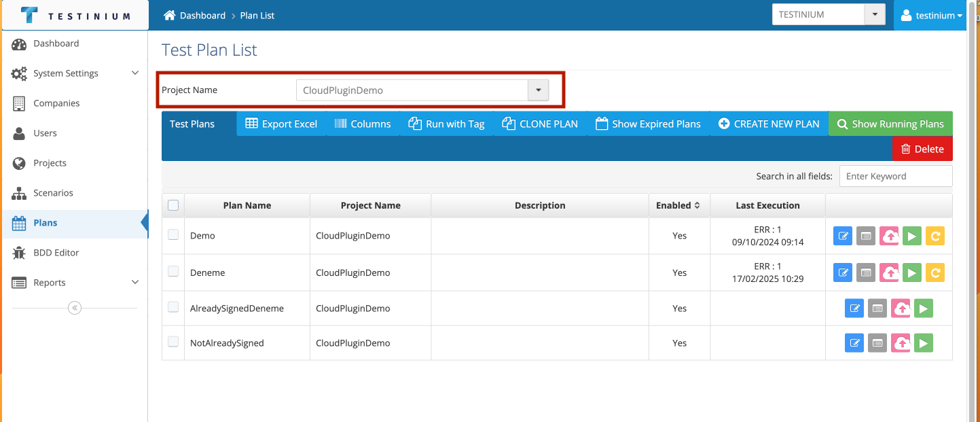The image size is (980, 422).
Task: Open Projects from sidebar
Action: pyautogui.click(x=75, y=163)
